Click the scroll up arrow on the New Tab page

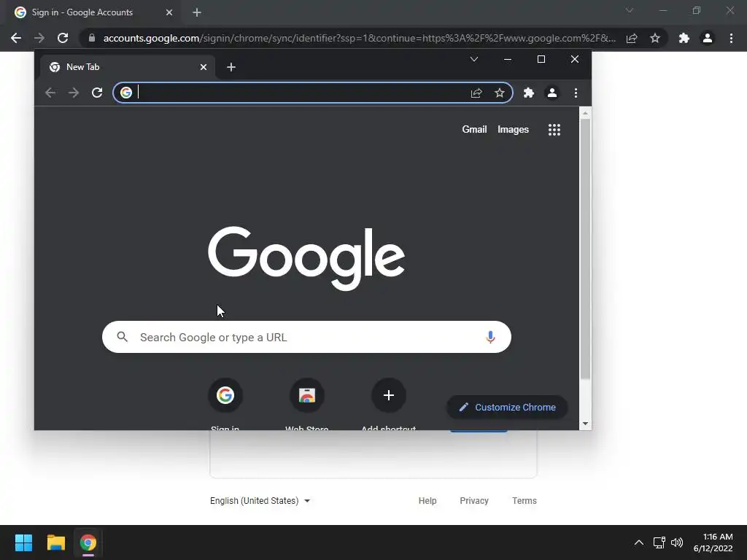pyautogui.click(x=585, y=113)
